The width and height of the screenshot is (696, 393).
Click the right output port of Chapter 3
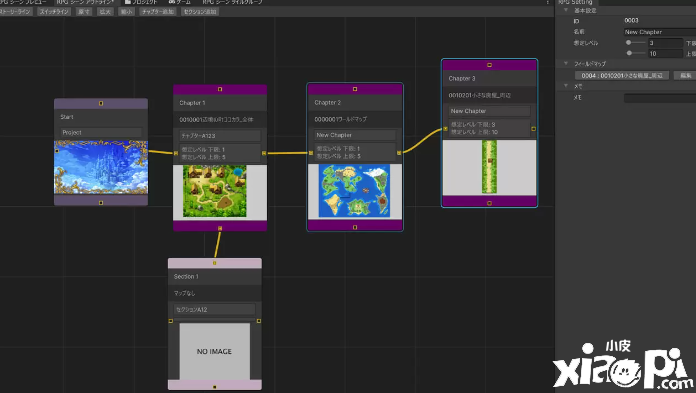(534, 129)
